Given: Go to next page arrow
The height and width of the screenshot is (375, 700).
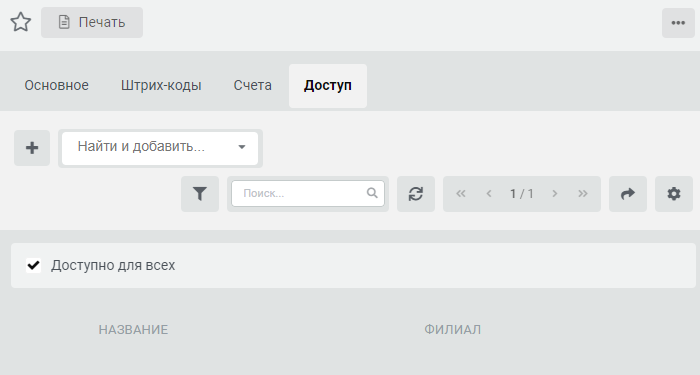Looking at the screenshot, I should (554, 194).
